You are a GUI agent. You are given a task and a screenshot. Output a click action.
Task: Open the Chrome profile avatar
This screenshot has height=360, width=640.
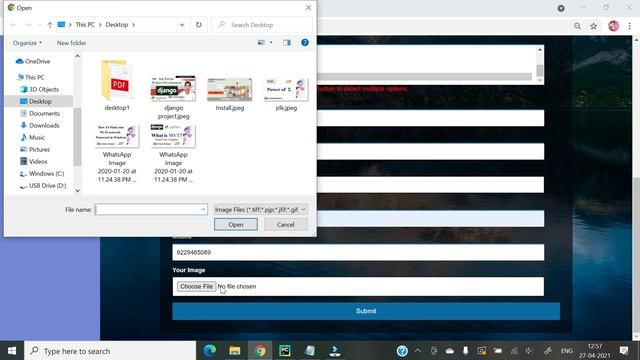pyautogui.click(x=613, y=26)
